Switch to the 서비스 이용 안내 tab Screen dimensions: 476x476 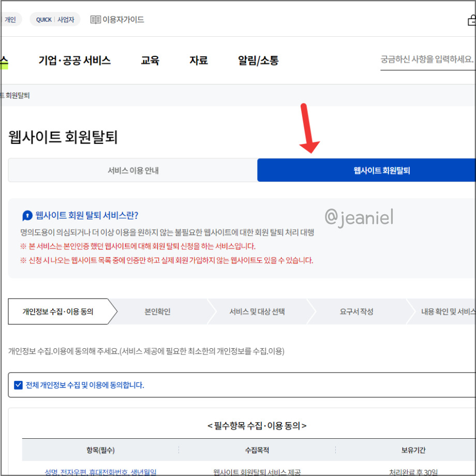[x=132, y=170]
